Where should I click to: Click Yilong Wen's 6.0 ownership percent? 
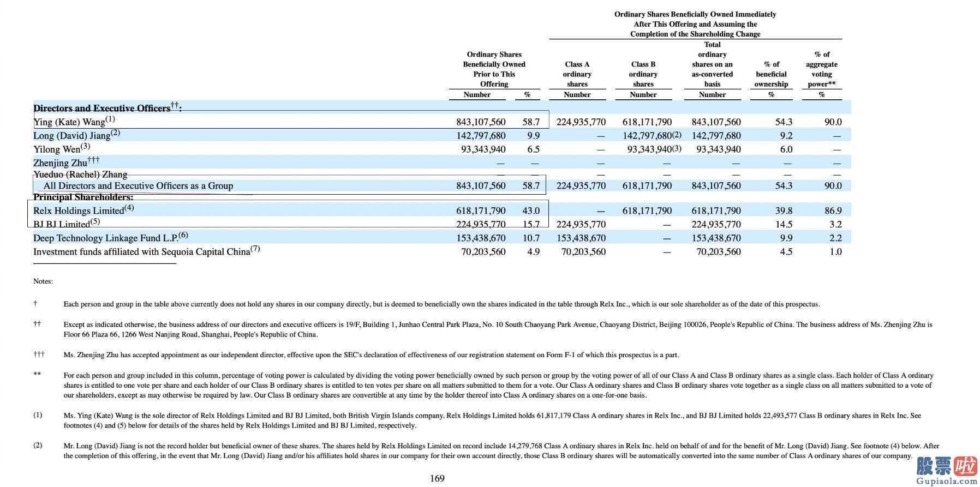click(x=786, y=149)
